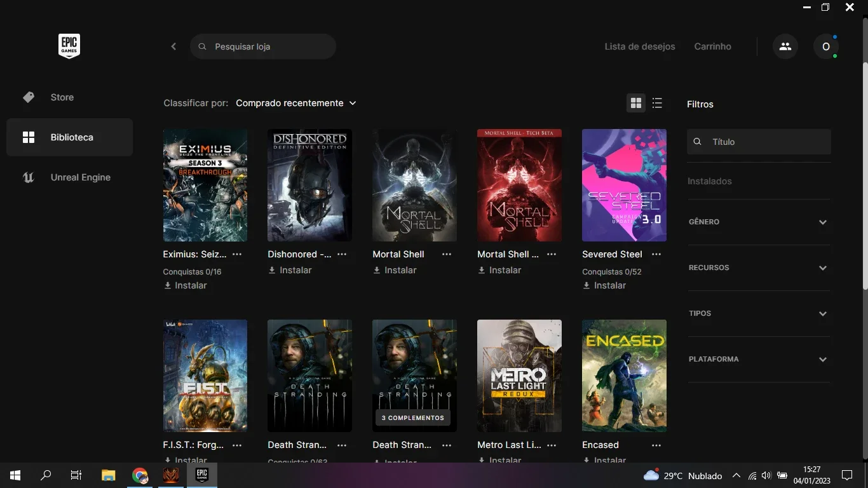Expand the PLATAFORMA filter
Screen dimensions: 868x488
[x=759, y=359]
